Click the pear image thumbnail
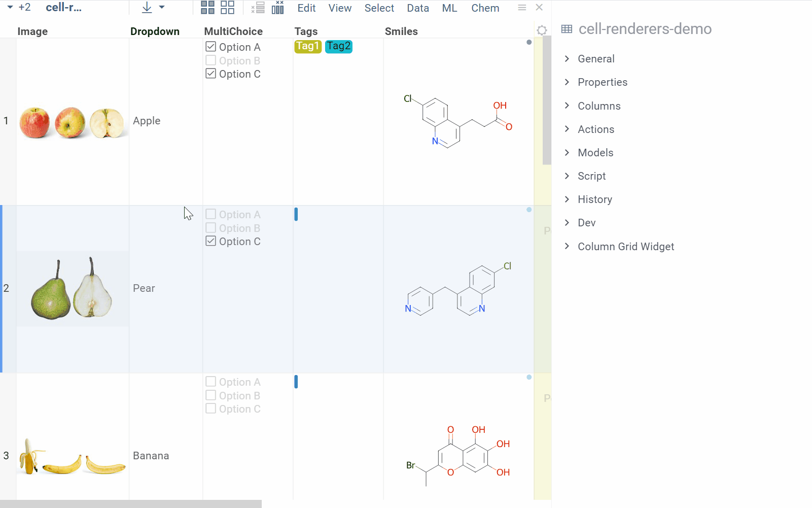Screen dimensions: 812x508 pos(72,288)
